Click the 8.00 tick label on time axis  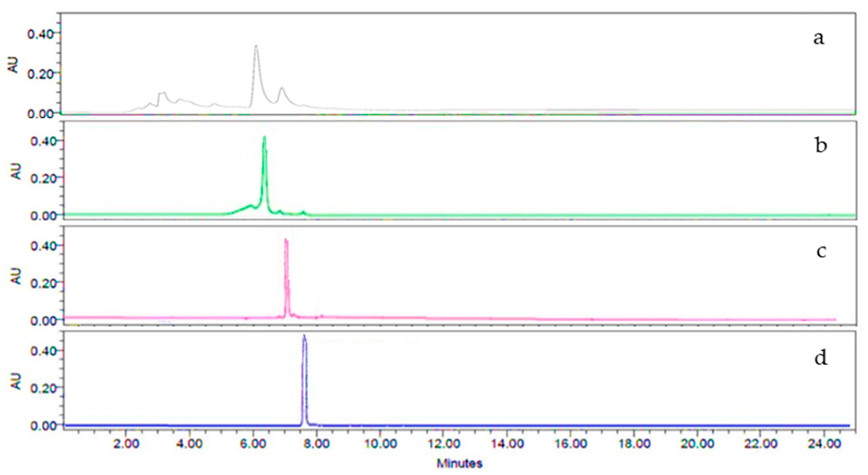point(316,444)
